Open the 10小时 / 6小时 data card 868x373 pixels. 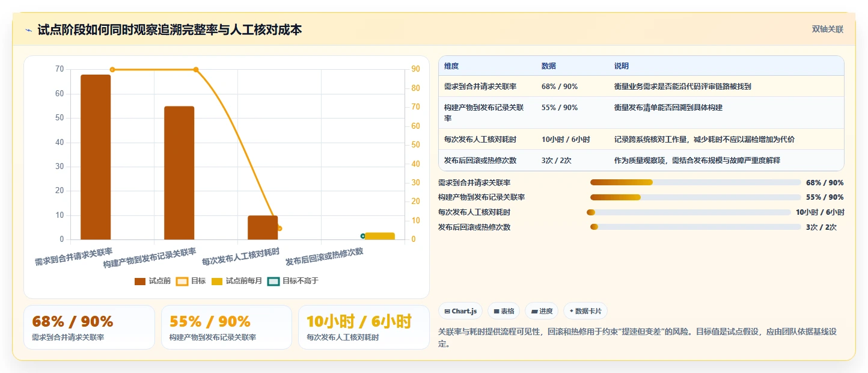pyautogui.click(x=364, y=327)
